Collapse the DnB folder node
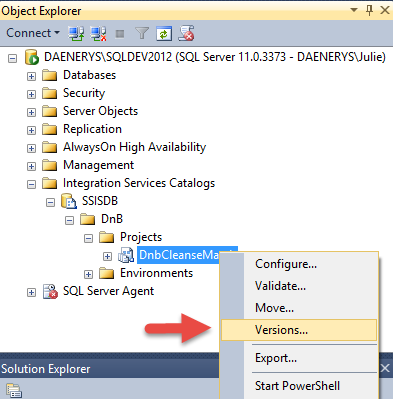Image resolution: width=393 pixels, height=399 pixels. pos(69,220)
